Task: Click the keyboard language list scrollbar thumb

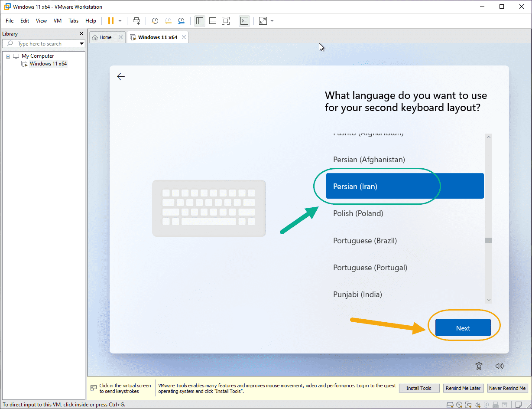Action: [489, 240]
